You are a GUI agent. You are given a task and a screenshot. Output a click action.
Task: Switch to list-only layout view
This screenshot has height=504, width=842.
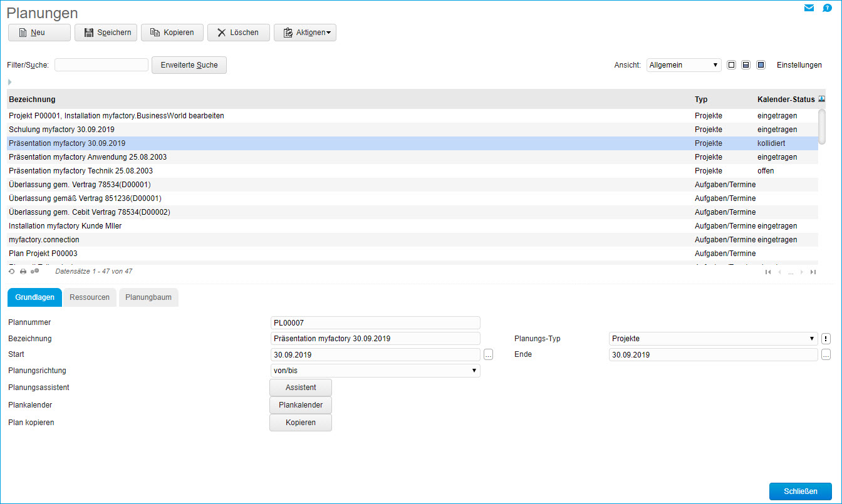[731, 65]
